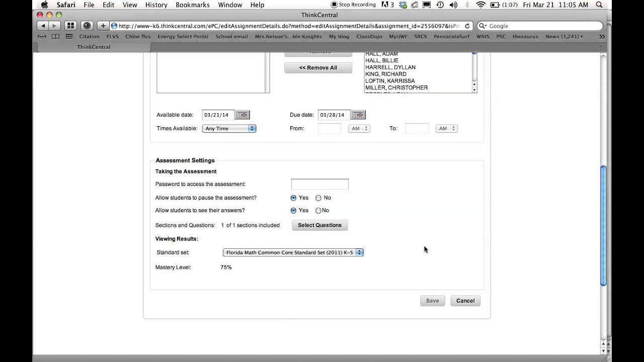Open the File menu

click(x=89, y=5)
